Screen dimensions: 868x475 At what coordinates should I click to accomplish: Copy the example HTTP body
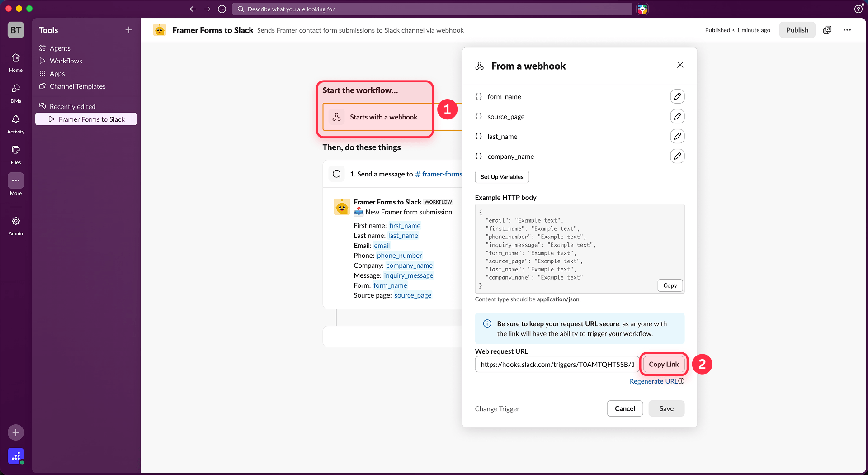(x=670, y=285)
